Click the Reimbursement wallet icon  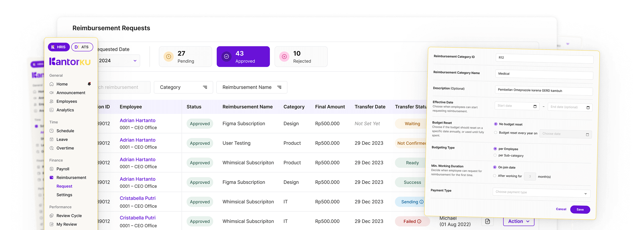coord(51,177)
